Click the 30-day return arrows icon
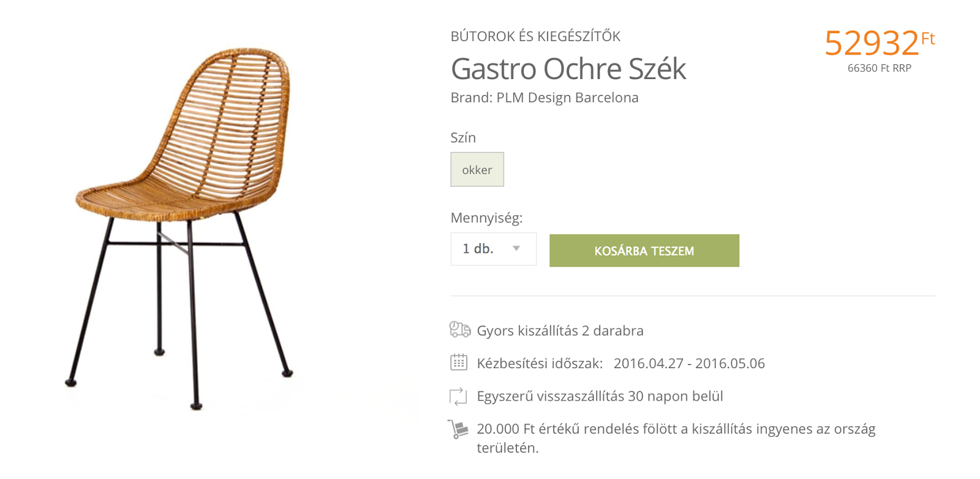980x479 pixels. (458, 396)
